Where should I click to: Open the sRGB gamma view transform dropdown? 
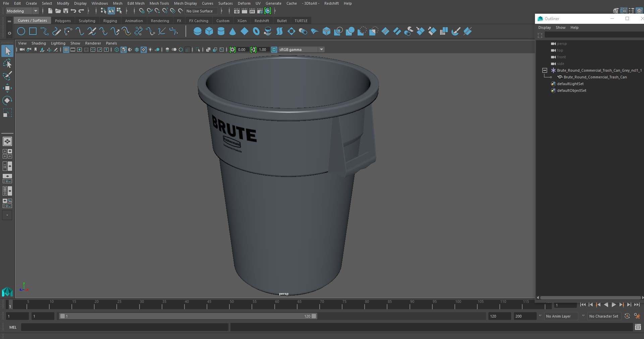[x=301, y=50]
